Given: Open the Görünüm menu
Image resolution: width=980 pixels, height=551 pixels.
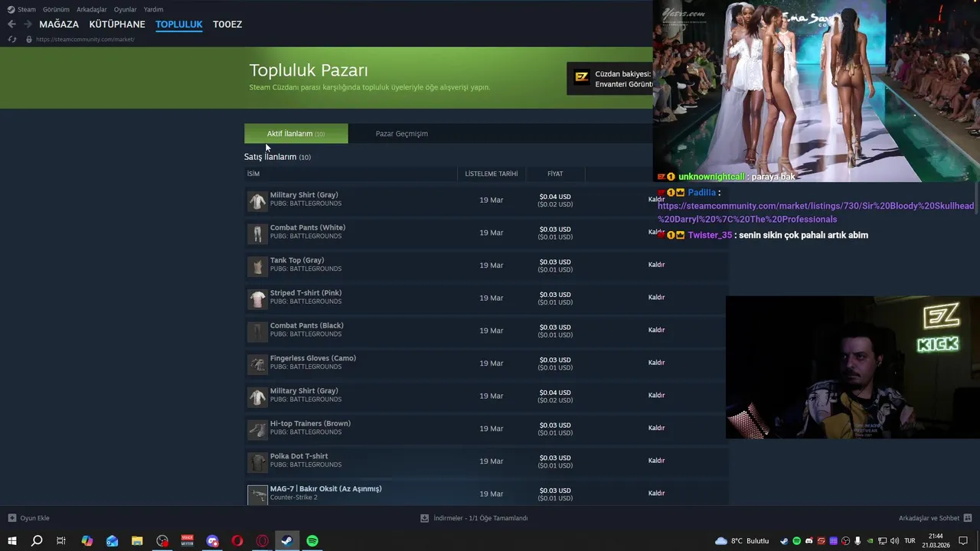Looking at the screenshot, I should 56,9.
